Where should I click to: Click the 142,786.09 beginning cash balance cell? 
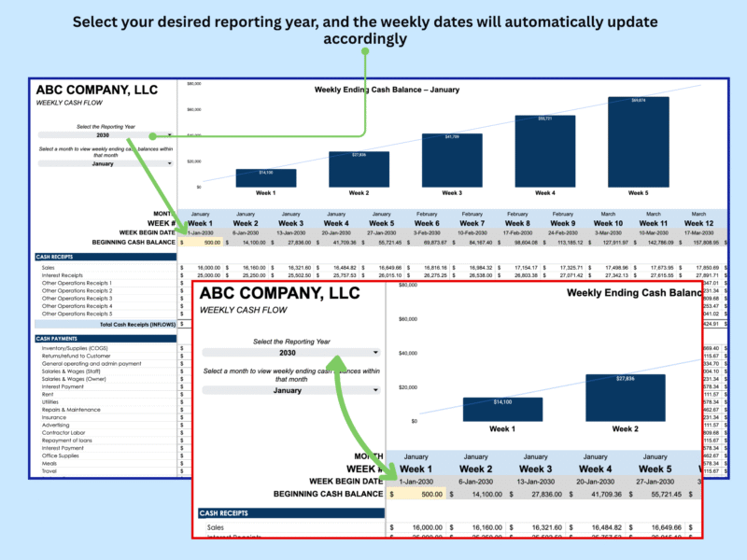[x=655, y=243]
